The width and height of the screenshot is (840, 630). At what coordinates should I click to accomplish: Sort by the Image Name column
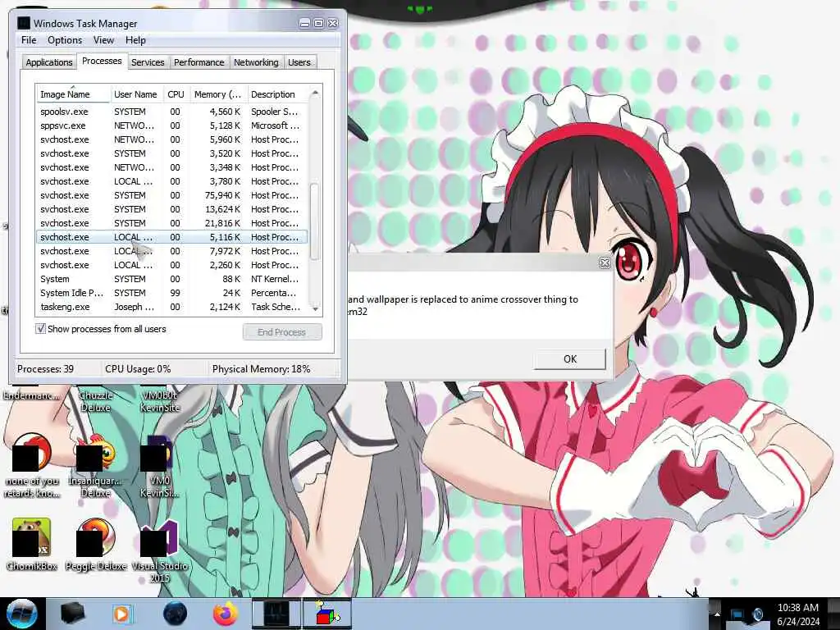(x=73, y=94)
